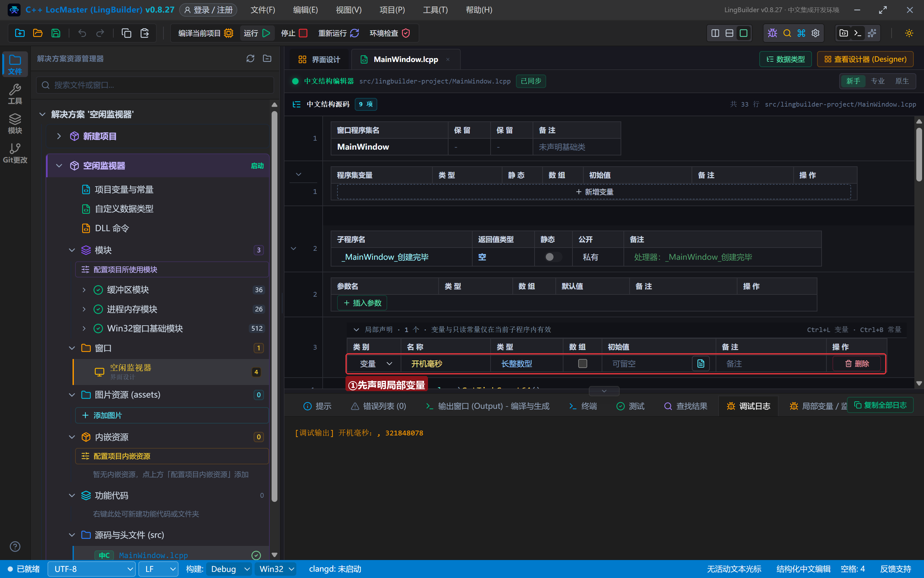The image size is (924, 578).
Task: Select the single-pane layout icon
Action: 744,33
